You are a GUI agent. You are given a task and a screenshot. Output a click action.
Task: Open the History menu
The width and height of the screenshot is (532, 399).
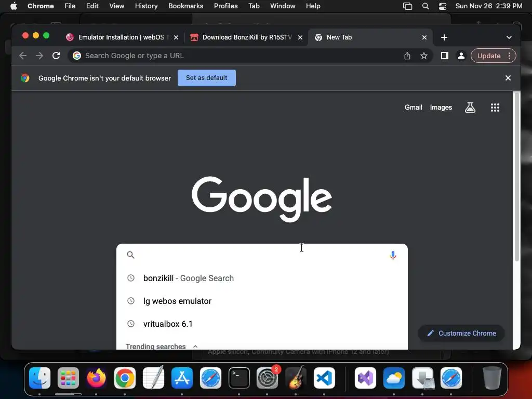146,6
